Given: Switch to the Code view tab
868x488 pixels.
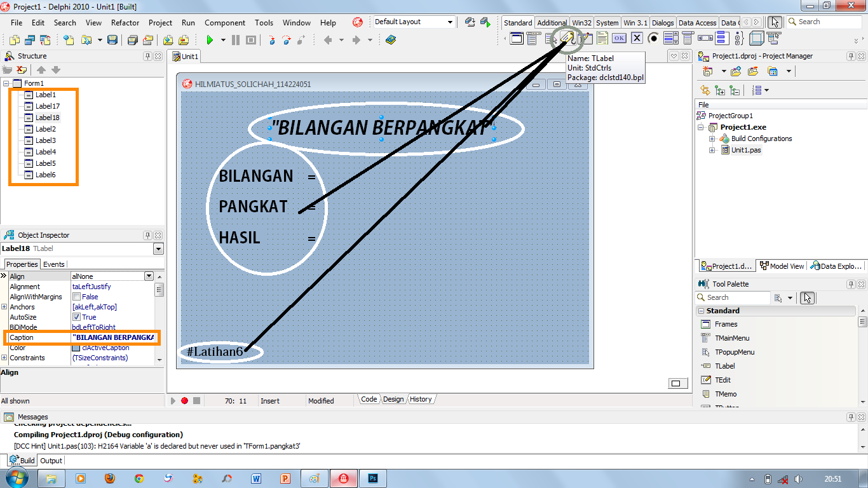Looking at the screenshot, I should click(x=369, y=400).
